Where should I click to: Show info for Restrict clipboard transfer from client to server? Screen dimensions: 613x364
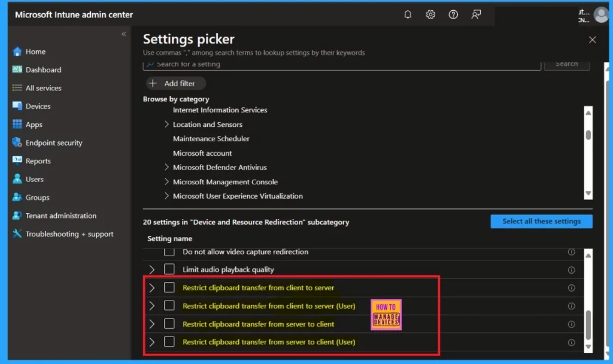pyautogui.click(x=571, y=288)
